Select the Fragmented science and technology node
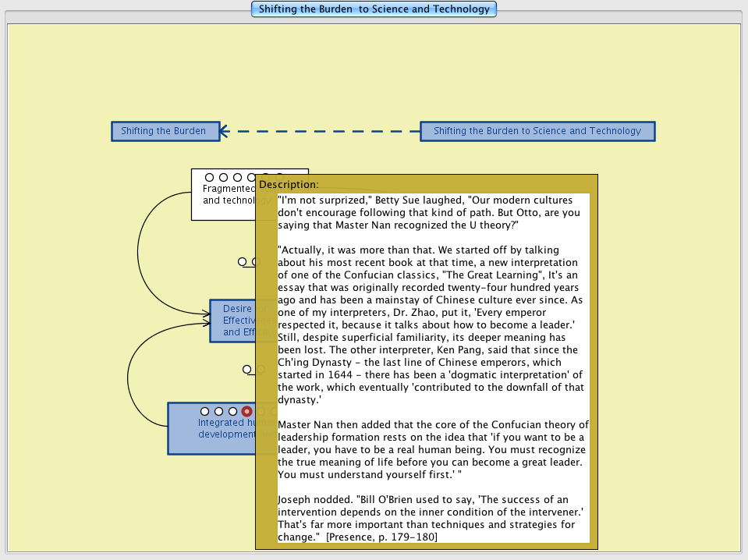The height and width of the screenshot is (560, 748). tap(222, 204)
